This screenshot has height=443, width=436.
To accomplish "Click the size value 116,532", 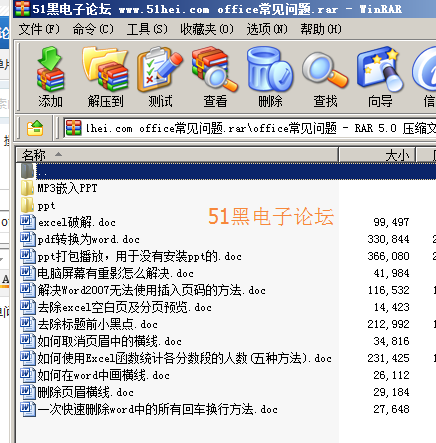I will [388, 290].
